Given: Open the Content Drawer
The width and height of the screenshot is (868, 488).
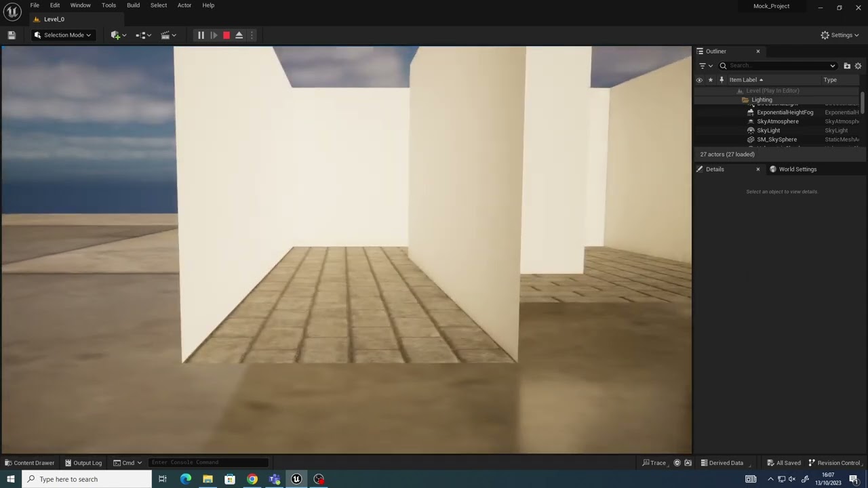Looking at the screenshot, I should coord(30,463).
